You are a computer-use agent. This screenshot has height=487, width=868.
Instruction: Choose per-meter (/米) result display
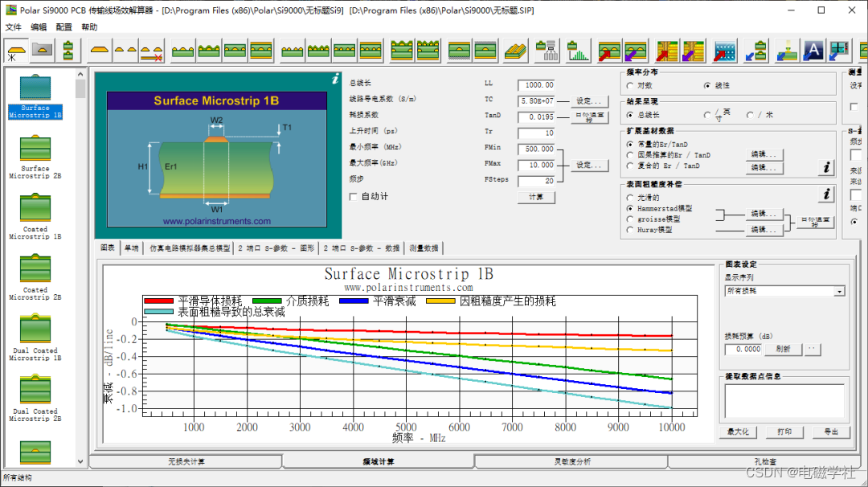[x=750, y=115]
